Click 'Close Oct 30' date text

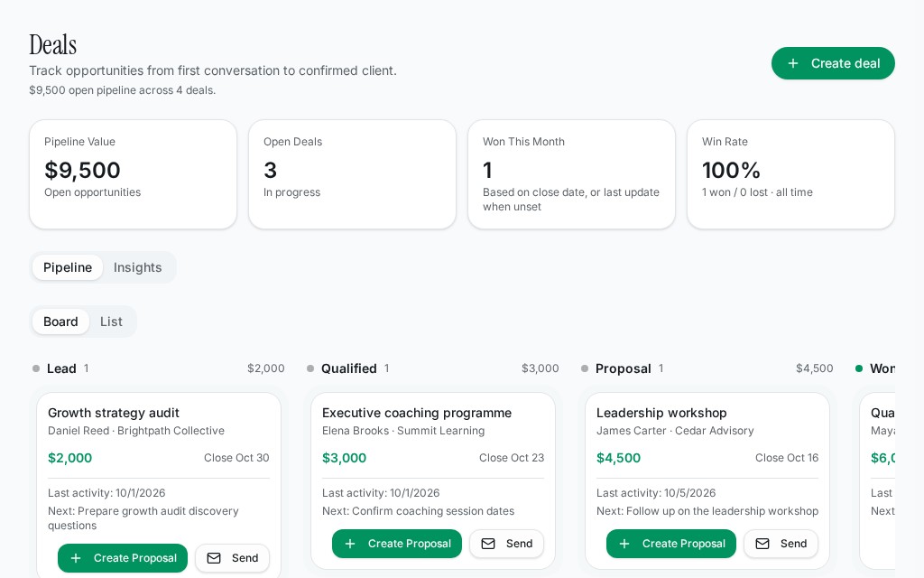point(236,458)
